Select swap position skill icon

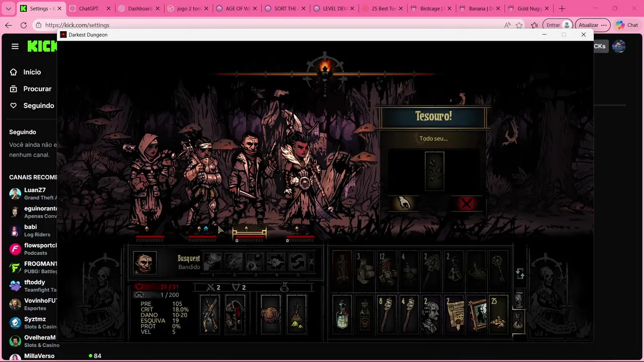(297, 262)
